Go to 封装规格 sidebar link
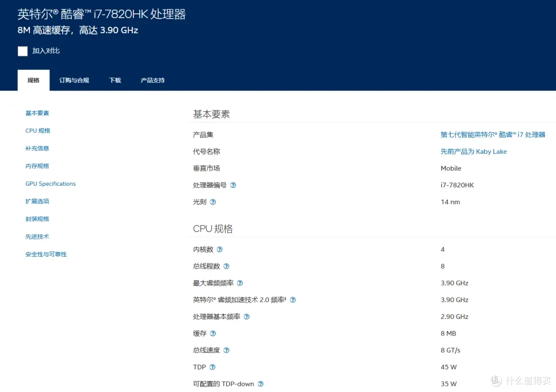The height and width of the screenshot is (392, 556). click(37, 219)
